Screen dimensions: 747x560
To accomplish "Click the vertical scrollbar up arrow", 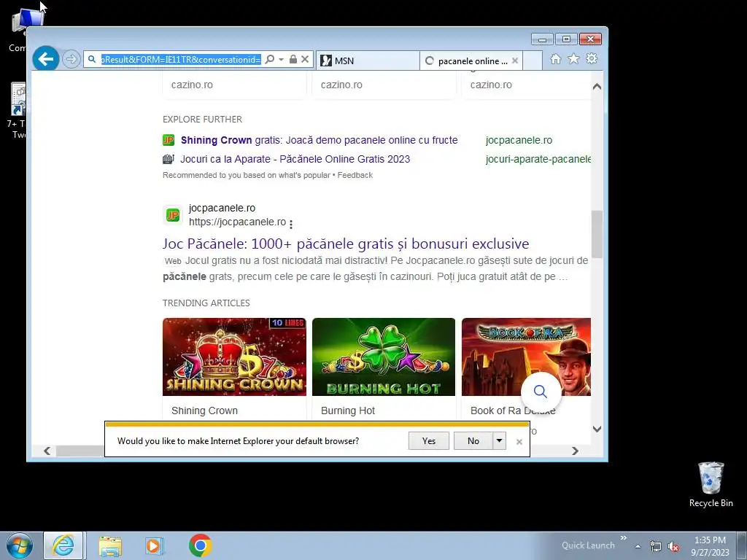I will [x=597, y=87].
